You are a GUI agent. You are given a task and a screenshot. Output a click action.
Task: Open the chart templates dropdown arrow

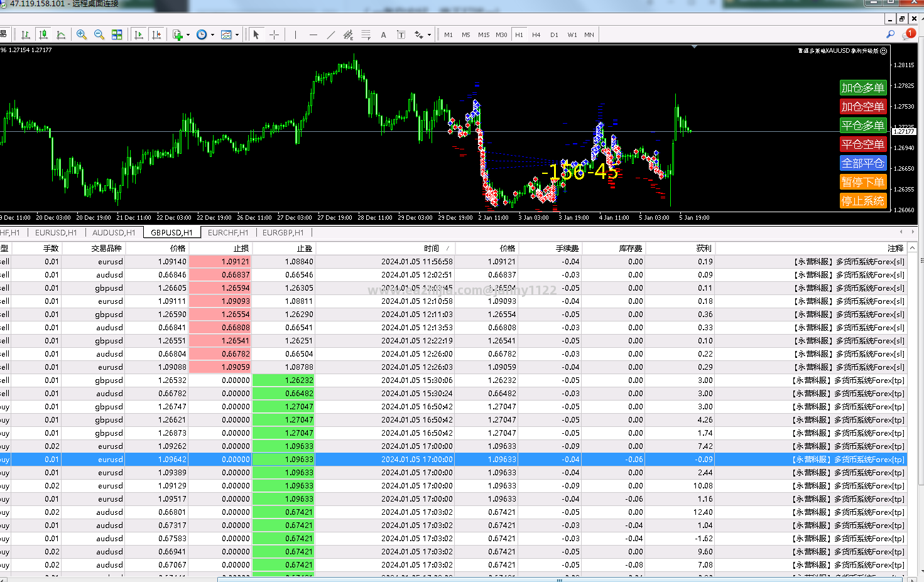pos(237,35)
